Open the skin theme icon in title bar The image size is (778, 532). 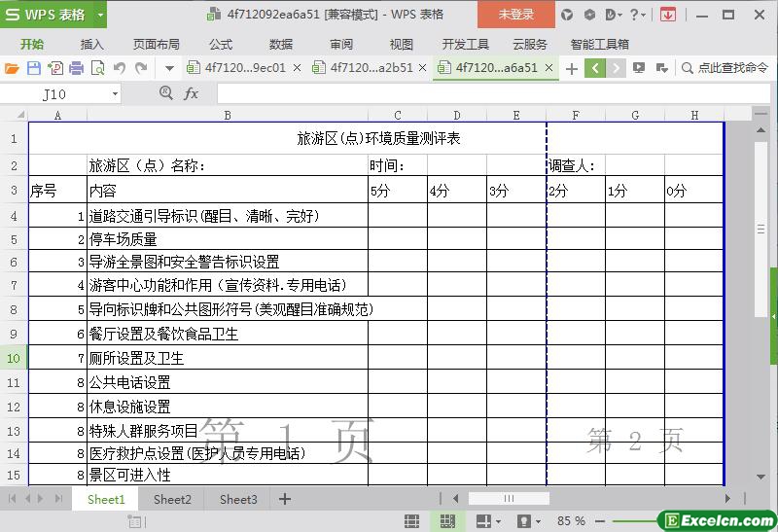coord(567,15)
